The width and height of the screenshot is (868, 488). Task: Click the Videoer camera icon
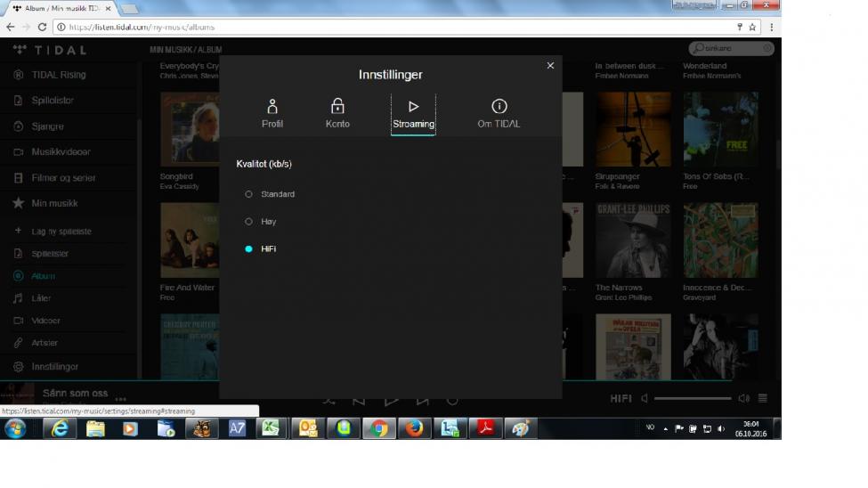pos(19,321)
